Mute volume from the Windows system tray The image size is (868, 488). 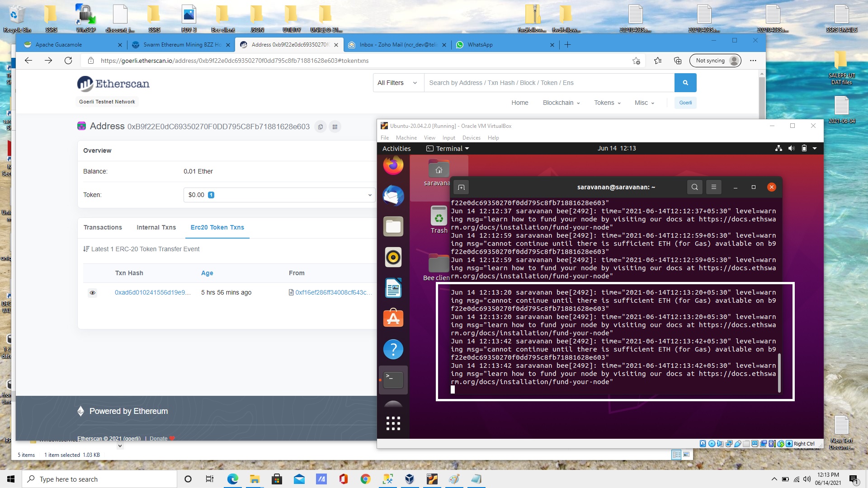click(x=807, y=479)
